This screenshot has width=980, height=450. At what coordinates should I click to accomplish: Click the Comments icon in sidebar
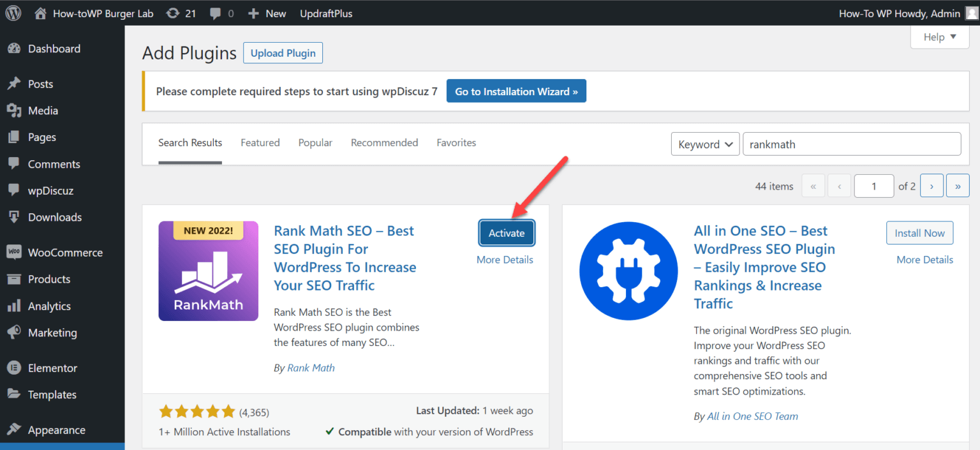[x=13, y=164]
